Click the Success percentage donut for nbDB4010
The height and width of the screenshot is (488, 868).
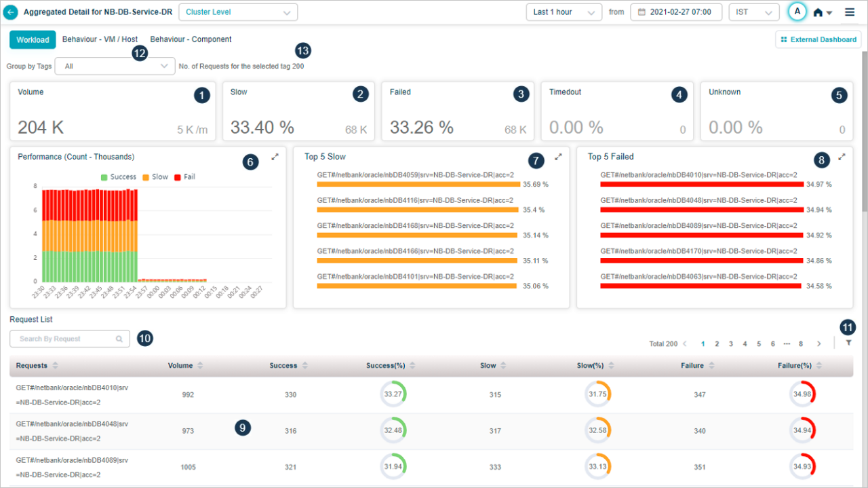click(393, 393)
